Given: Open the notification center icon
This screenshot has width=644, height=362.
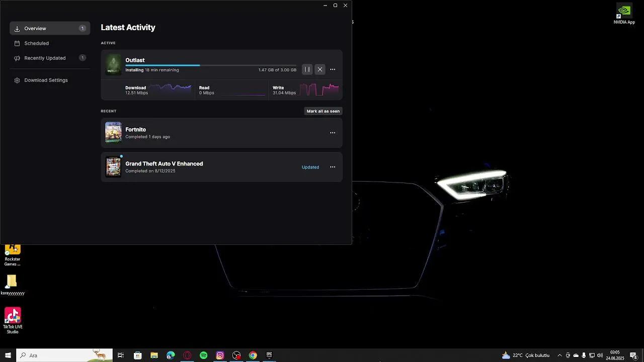Looking at the screenshot, I should [x=633, y=355].
